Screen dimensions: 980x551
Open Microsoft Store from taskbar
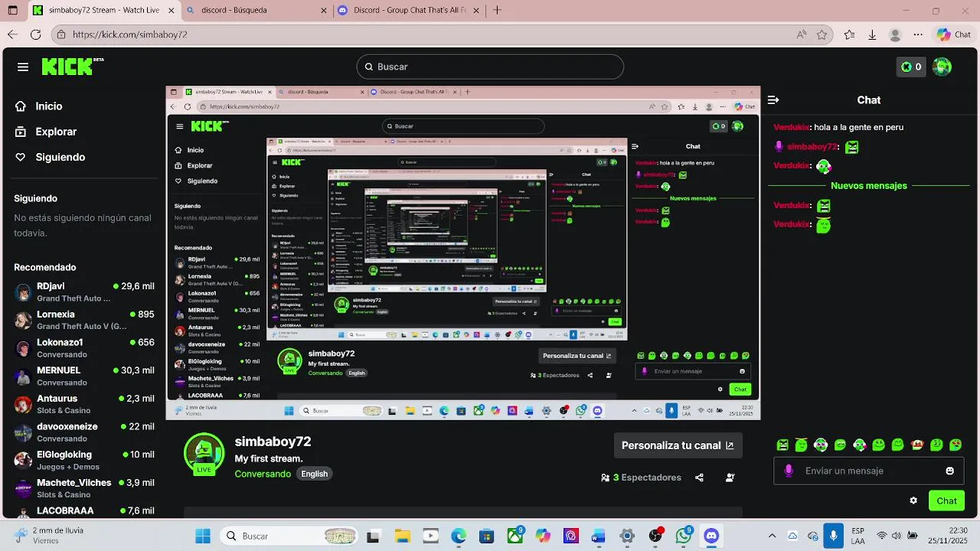(486, 536)
